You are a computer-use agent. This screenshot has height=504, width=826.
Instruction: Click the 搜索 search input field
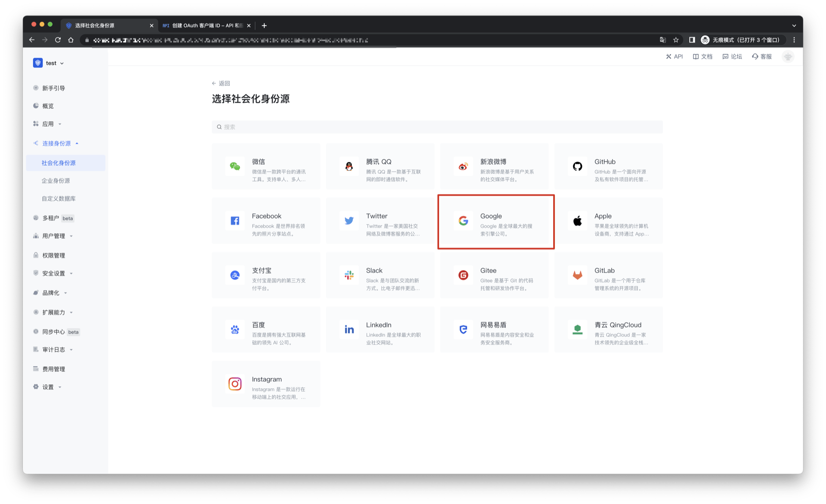tap(437, 127)
